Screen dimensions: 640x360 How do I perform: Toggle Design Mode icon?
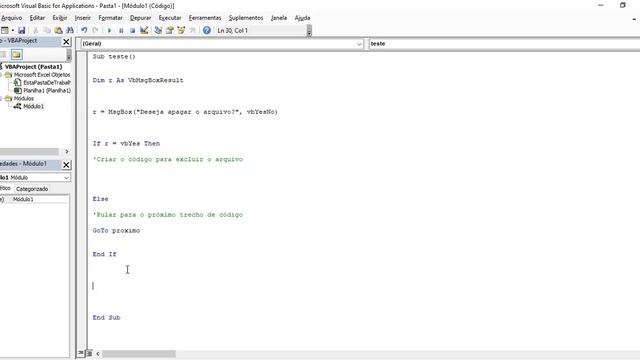tap(144, 31)
